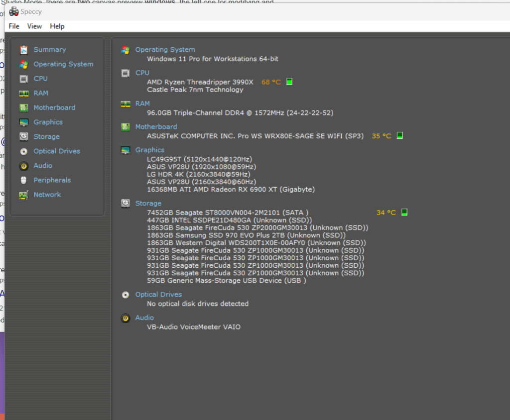The image size is (510, 420).
Task: Click the 34 °C storage temperature value
Action: 386,212
